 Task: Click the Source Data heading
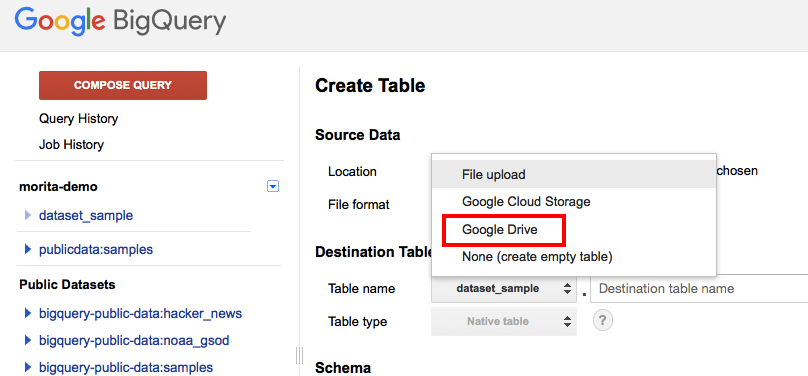[357, 135]
